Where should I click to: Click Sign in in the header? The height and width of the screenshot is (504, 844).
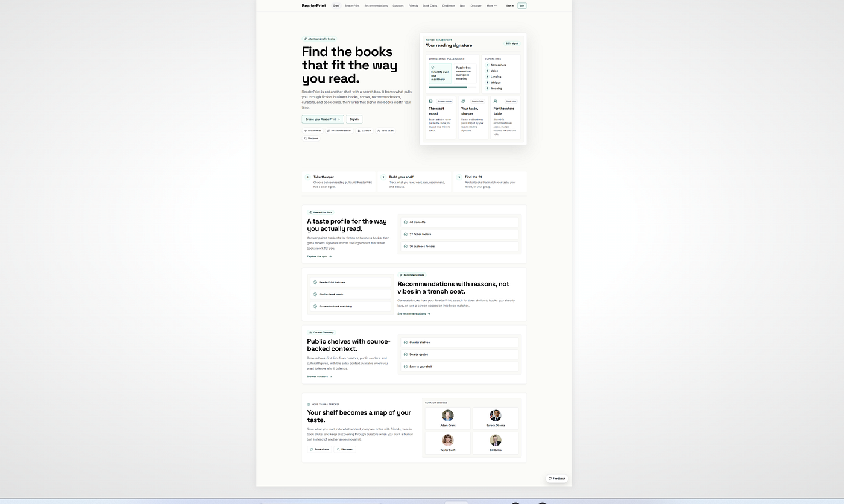click(x=510, y=5)
